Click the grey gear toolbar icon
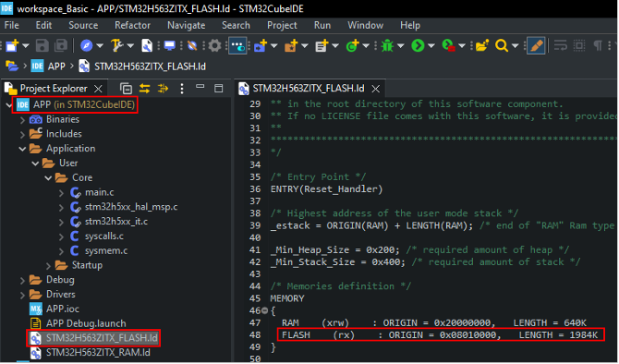 214,46
